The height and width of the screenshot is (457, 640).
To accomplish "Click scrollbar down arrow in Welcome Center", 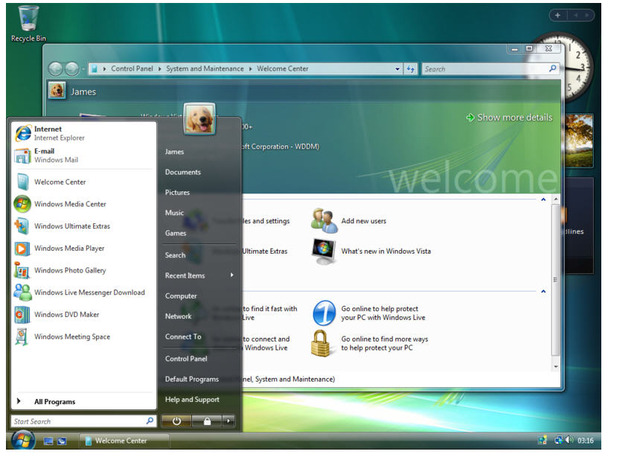I will point(556,367).
